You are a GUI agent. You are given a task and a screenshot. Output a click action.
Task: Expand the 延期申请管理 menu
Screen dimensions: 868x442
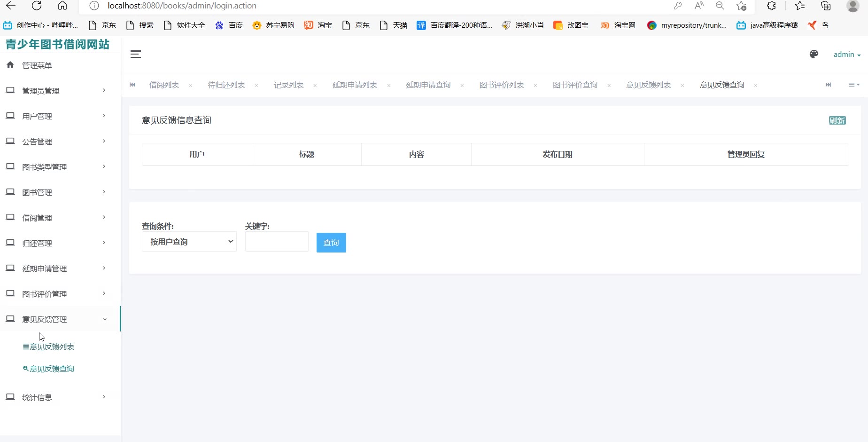point(60,268)
